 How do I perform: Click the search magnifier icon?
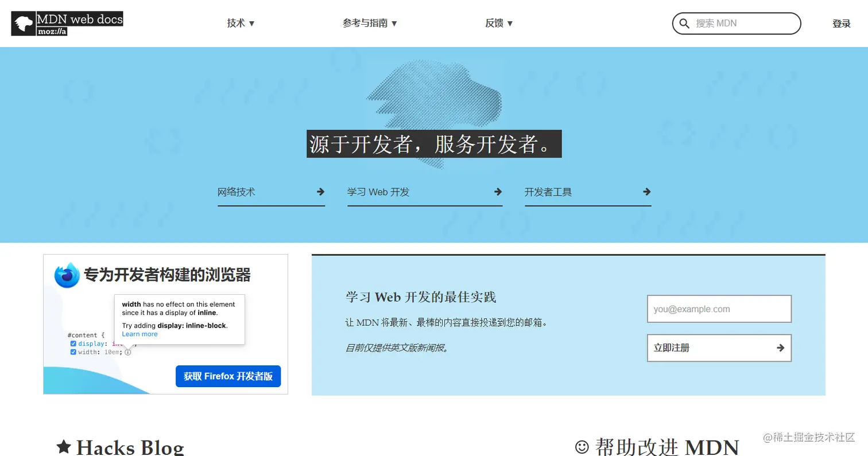pos(684,24)
